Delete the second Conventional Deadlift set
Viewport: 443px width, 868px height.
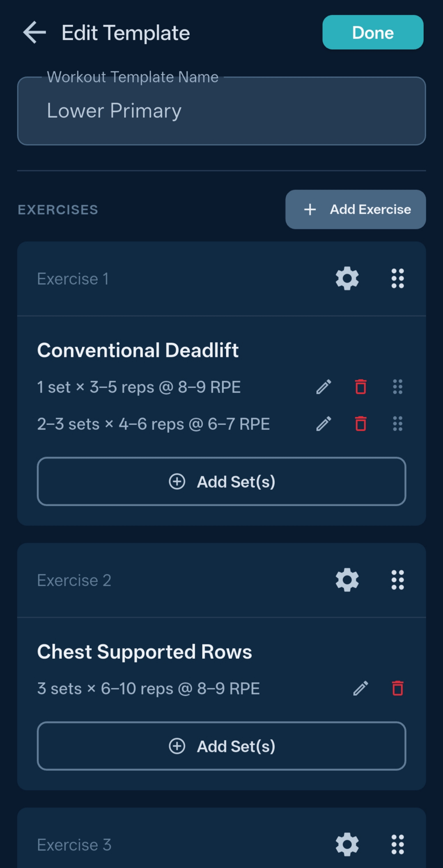click(x=360, y=423)
